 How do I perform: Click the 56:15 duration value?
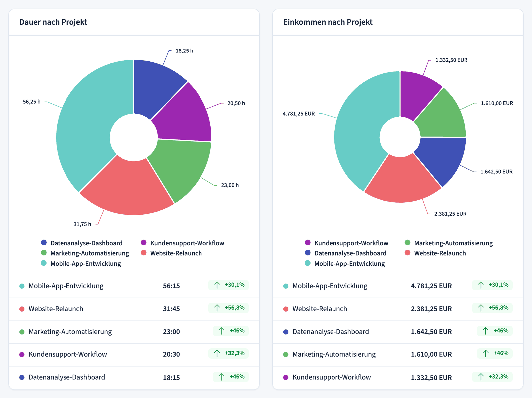click(171, 286)
